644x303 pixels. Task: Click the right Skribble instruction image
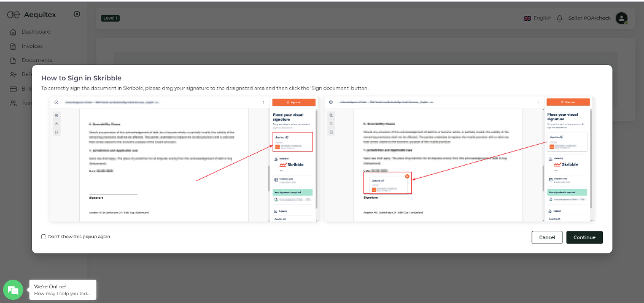pyautogui.click(x=459, y=159)
